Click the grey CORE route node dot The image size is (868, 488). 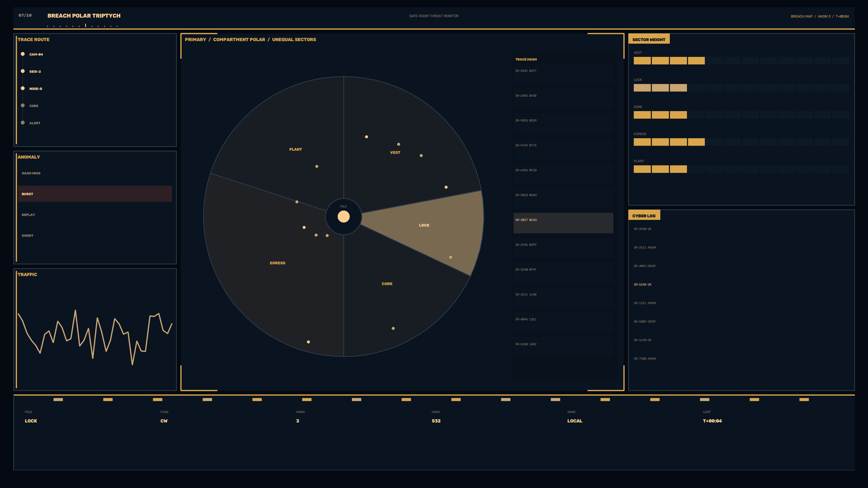(x=23, y=106)
